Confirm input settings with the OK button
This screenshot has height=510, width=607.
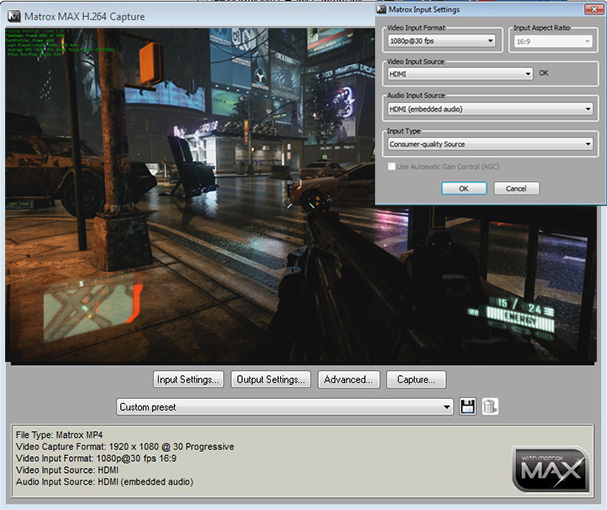(464, 189)
